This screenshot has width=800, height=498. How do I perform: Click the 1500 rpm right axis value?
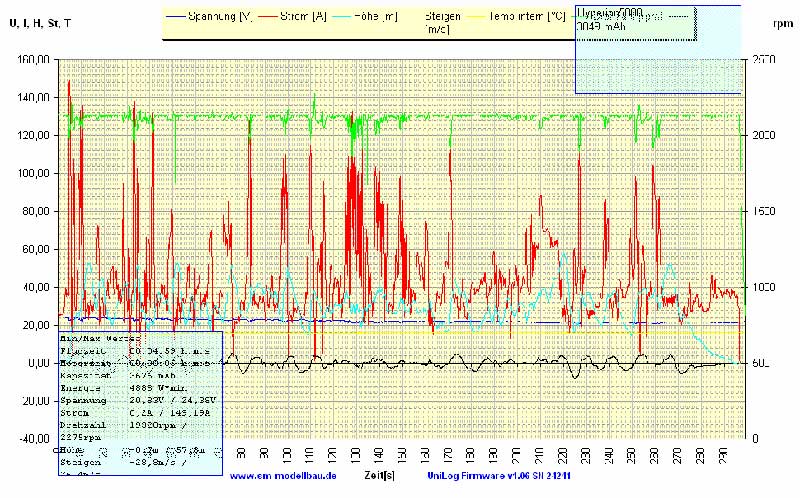point(762,211)
